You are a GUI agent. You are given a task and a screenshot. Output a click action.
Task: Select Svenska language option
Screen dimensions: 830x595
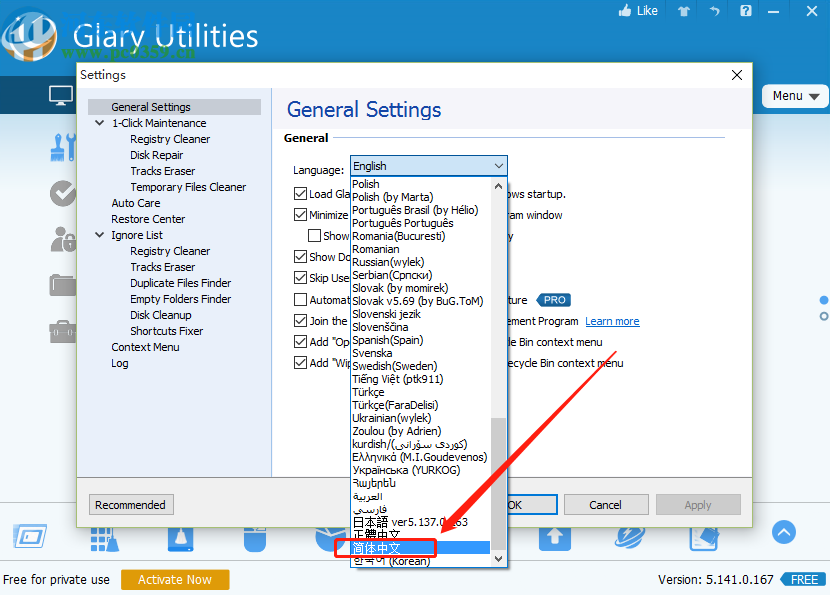pos(372,353)
